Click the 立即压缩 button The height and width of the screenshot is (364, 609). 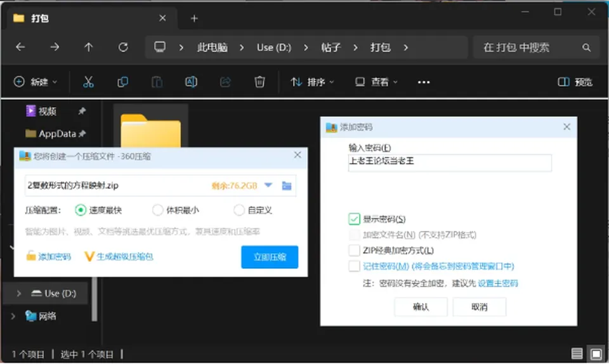click(270, 257)
